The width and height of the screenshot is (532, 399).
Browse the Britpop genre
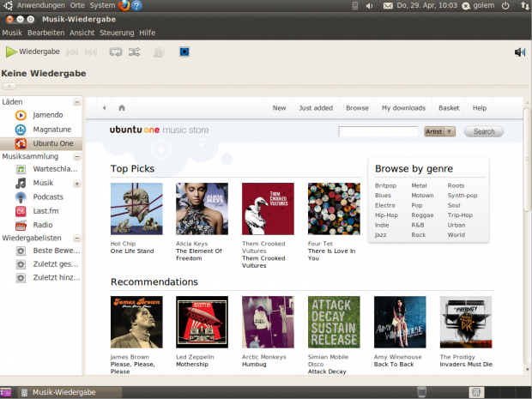pyautogui.click(x=385, y=185)
